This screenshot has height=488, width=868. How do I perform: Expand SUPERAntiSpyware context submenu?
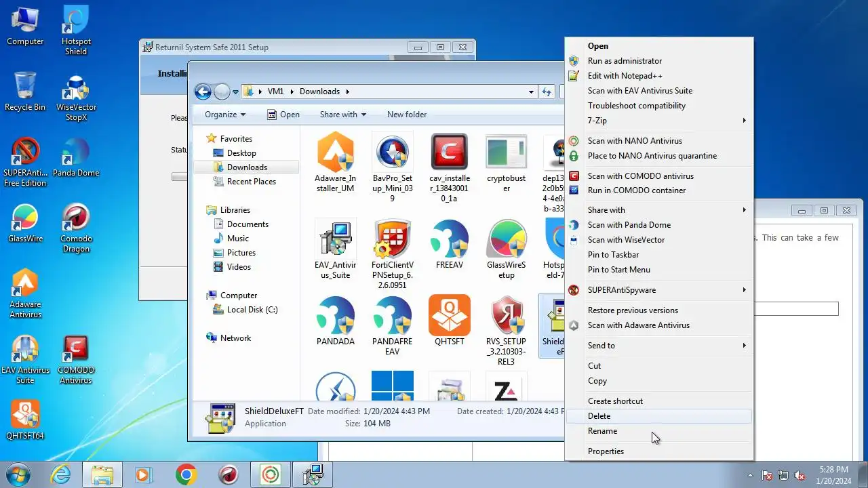658,290
